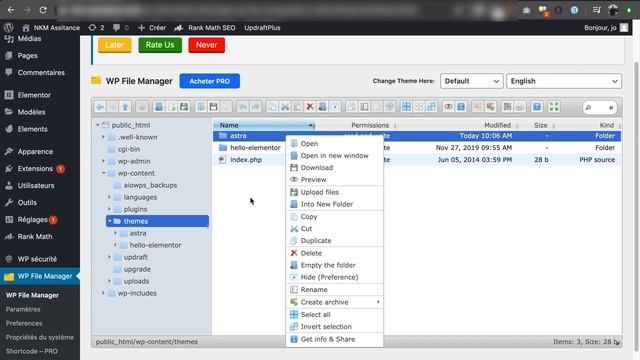Select the hello-elementor folder row in list
This screenshot has width=640, height=360.
tap(417, 148)
